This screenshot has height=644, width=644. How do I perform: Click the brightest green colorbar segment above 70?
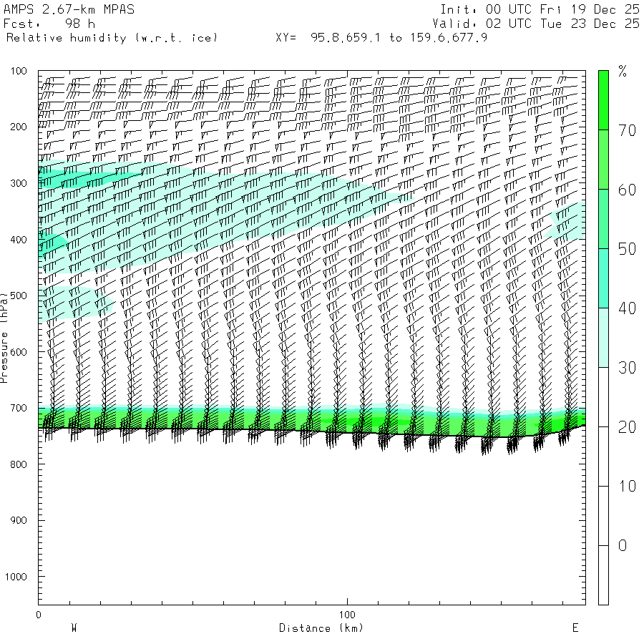[603, 100]
